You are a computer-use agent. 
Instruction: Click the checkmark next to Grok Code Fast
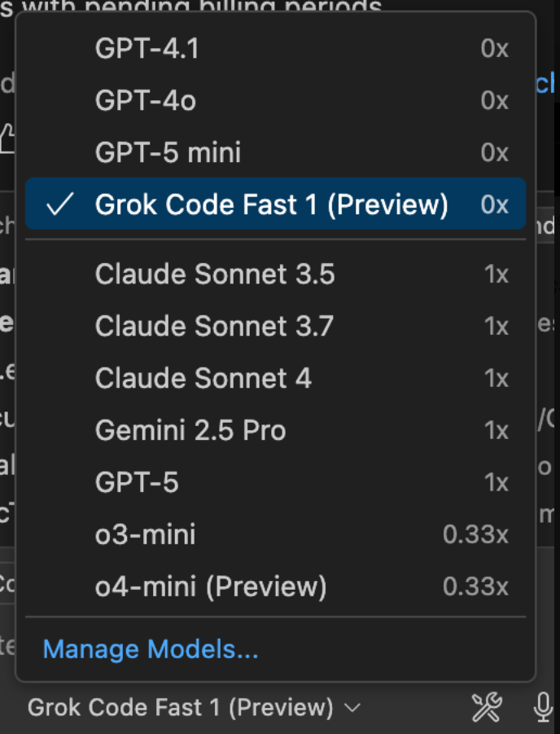click(60, 204)
